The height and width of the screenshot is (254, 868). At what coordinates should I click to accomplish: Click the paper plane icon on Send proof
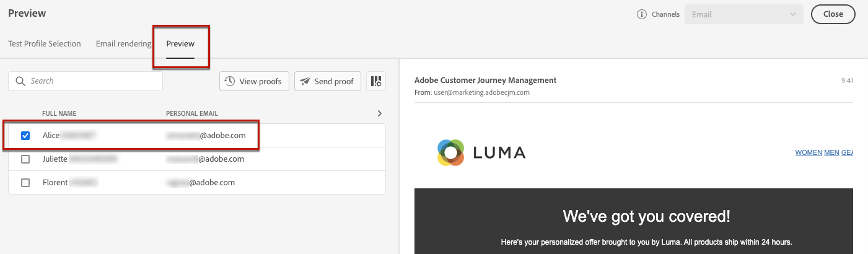point(305,81)
